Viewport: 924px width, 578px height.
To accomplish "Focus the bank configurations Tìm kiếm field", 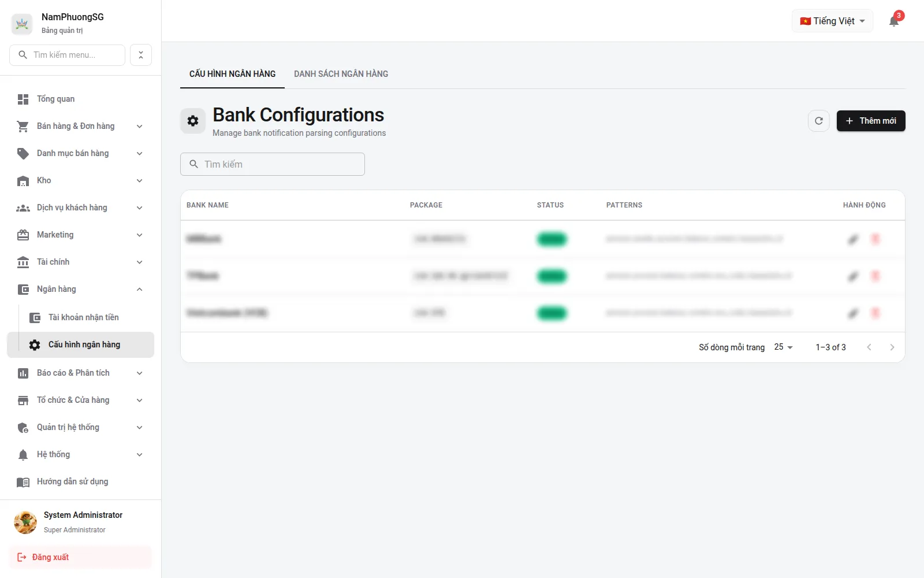I will click(273, 164).
